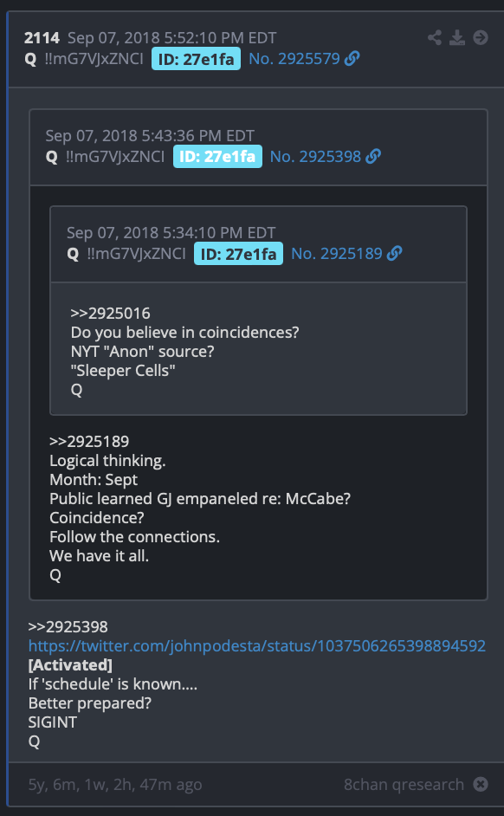The height and width of the screenshot is (816, 504).
Task: Click the chain link icon beside No. 2925579
Action: point(352,59)
